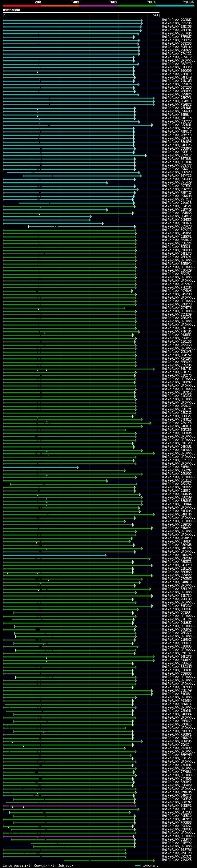The image size is (197, 868).
Task: Open UniRef100_C1MVX9 hit label
Action: [177, 210]
